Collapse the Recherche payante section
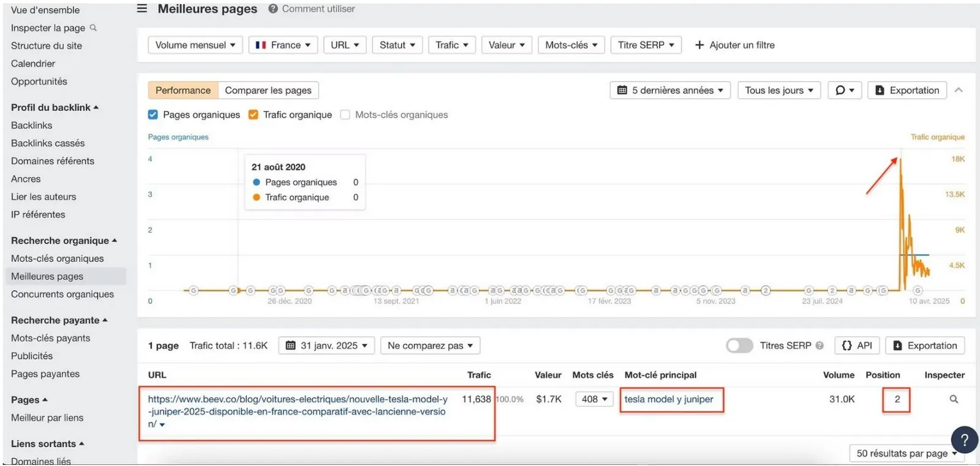Viewport: 980px width, 466px height. point(59,320)
